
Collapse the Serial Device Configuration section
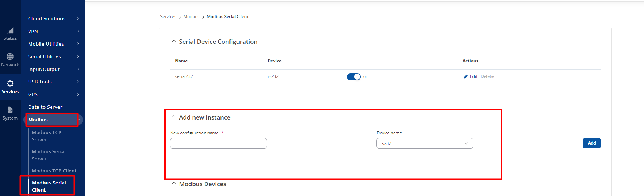tap(174, 41)
